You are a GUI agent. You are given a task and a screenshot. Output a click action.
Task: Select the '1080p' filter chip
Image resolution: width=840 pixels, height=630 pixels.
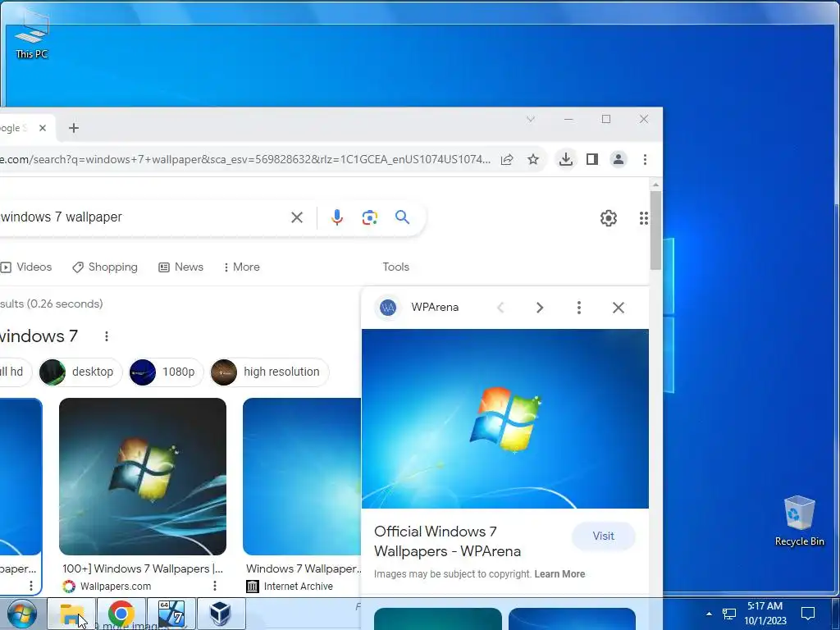166,372
